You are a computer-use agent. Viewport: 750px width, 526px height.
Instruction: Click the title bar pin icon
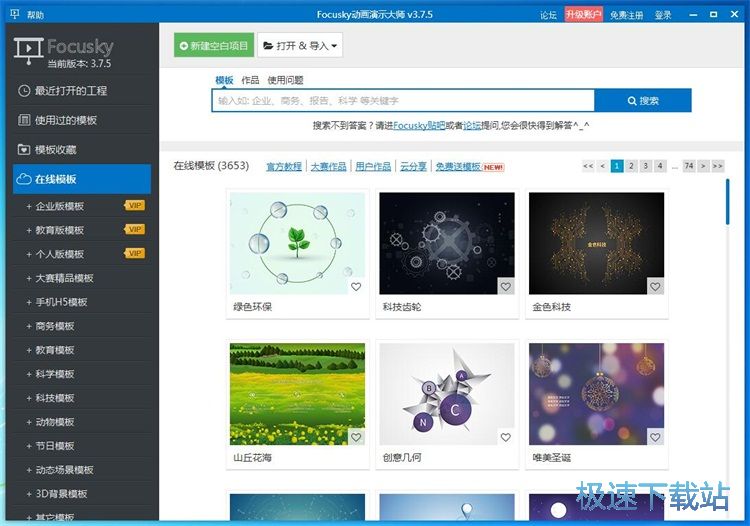coord(14,14)
